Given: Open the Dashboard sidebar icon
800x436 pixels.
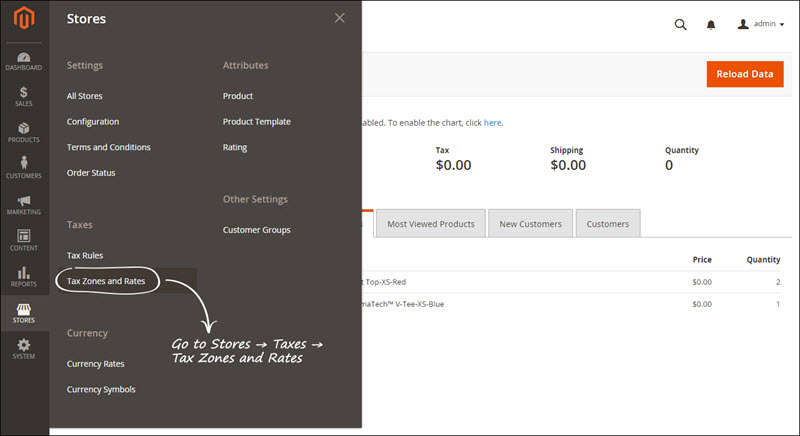Looking at the screenshot, I should coord(24,60).
